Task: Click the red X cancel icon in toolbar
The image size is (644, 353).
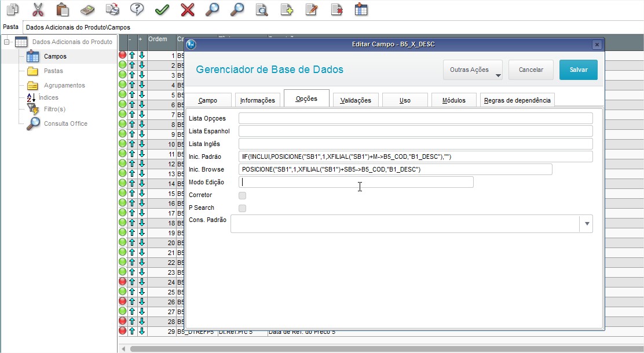Action: [x=187, y=9]
